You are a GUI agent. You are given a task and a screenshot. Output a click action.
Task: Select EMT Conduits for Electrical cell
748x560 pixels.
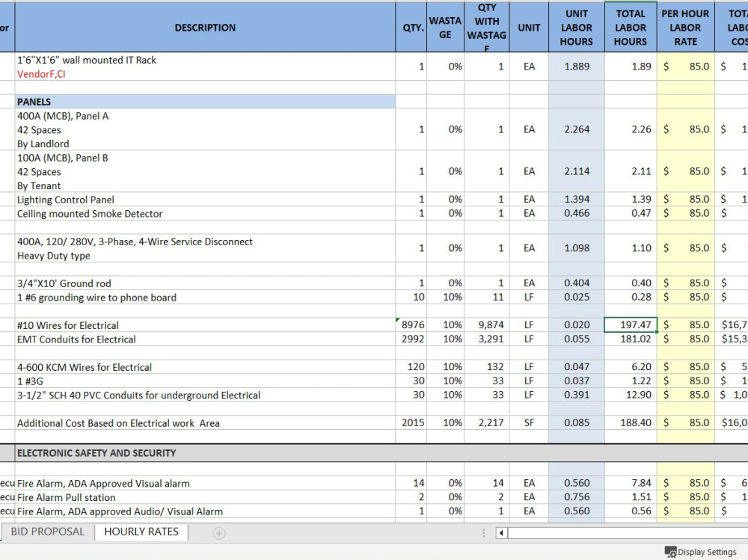[x=205, y=339]
